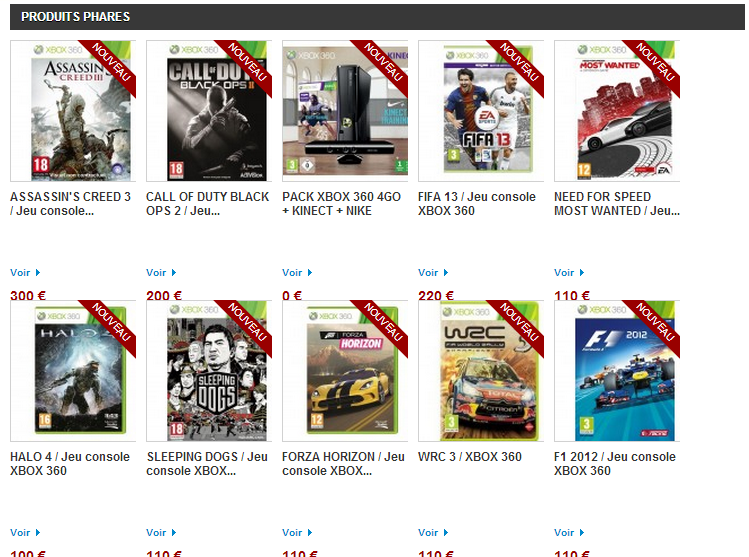
Task: Click the SLEEPING DOGS product title
Action: (x=207, y=464)
